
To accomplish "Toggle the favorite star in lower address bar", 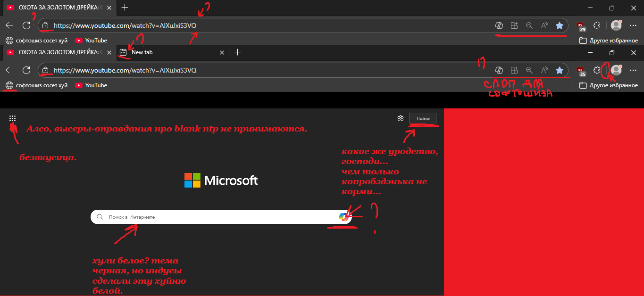I will coord(560,70).
